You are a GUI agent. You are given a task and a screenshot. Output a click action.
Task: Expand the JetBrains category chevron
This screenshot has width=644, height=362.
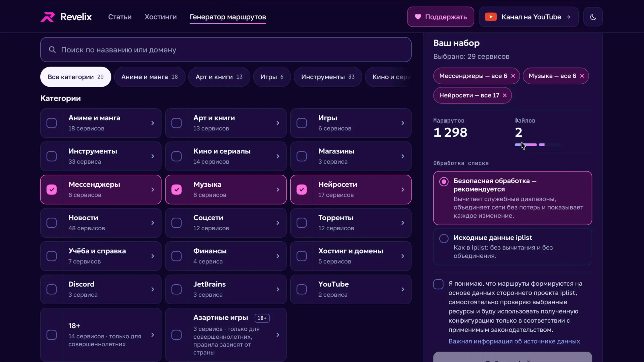pos(278,289)
